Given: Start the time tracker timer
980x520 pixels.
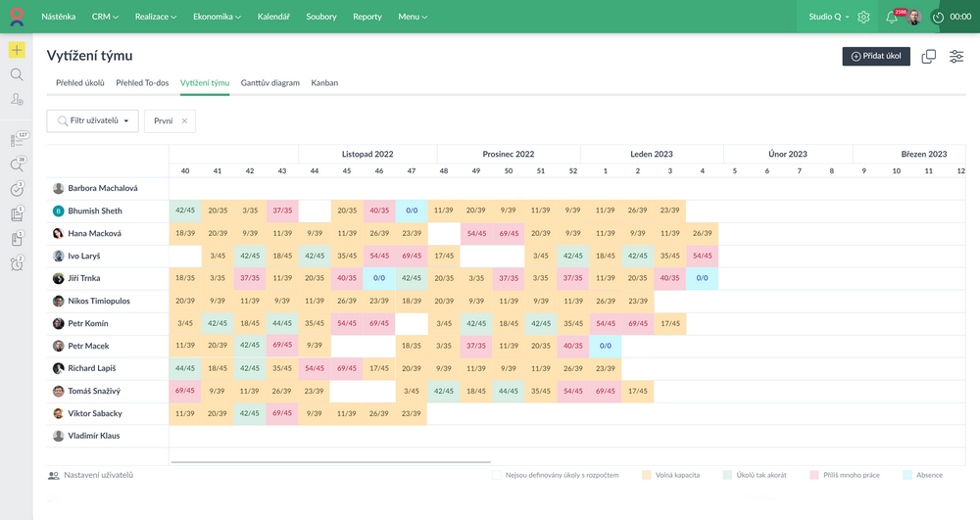Looking at the screenshot, I should 938,17.
